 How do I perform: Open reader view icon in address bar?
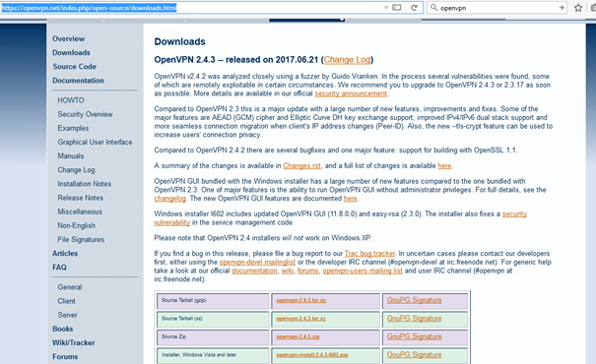click(x=396, y=8)
